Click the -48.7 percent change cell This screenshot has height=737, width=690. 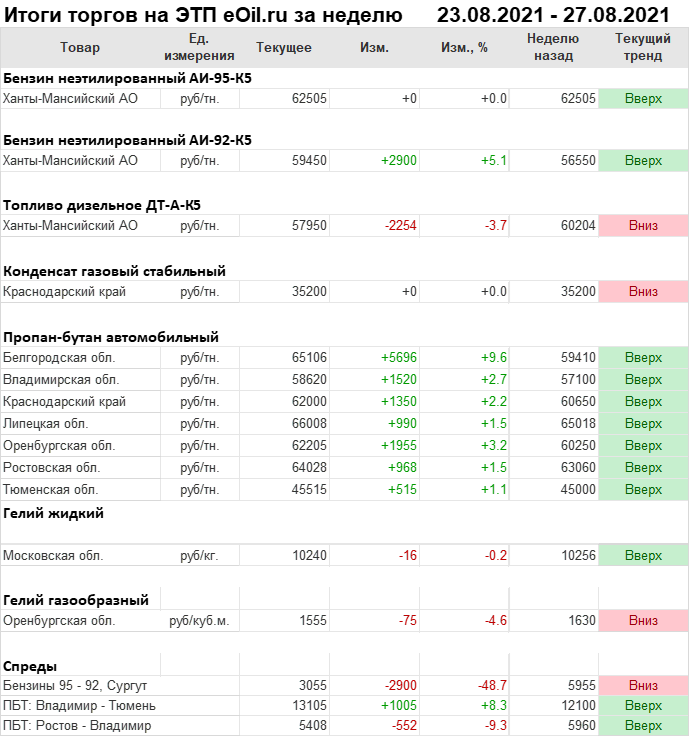pyautogui.click(x=493, y=685)
